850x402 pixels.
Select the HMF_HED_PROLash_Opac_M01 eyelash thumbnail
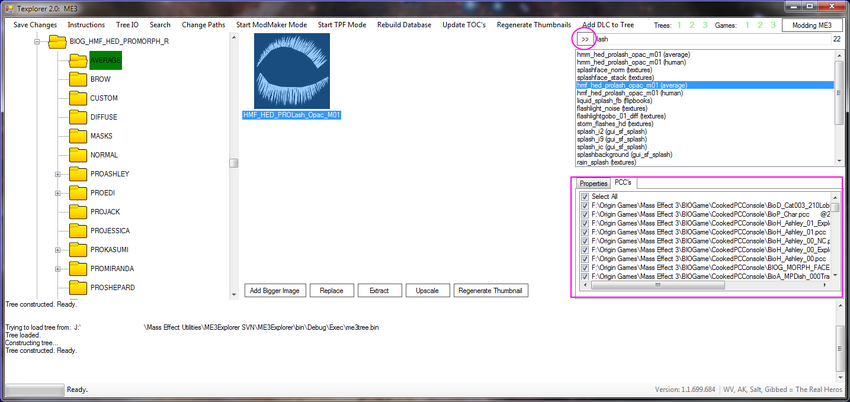coord(292,71)
